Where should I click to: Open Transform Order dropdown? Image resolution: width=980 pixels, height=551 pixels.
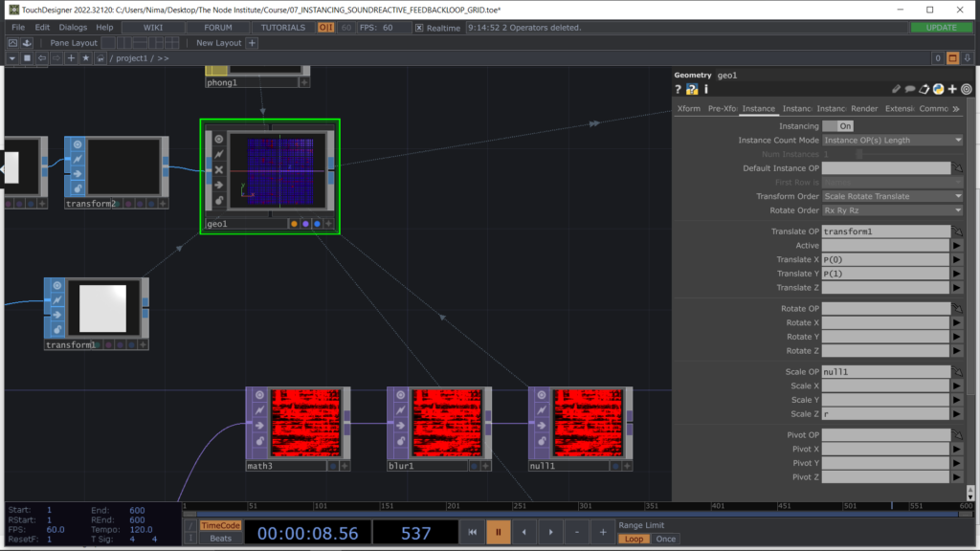(893, 196)
